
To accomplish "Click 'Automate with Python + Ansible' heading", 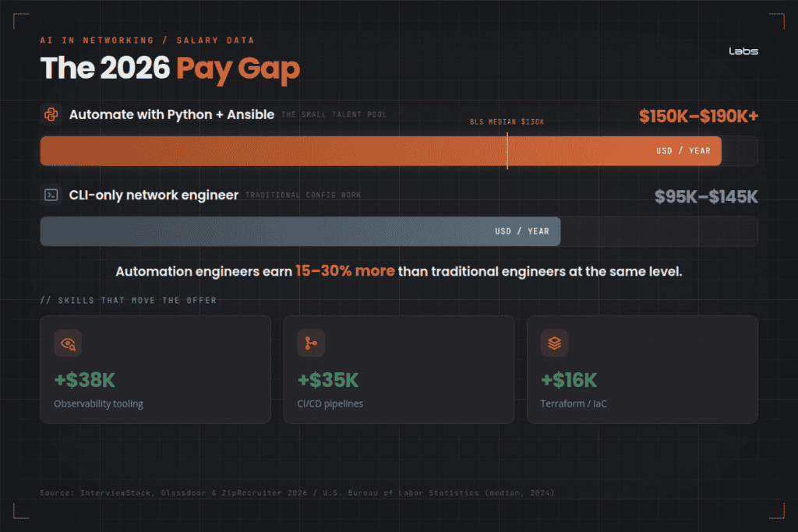I will pos(171,115).
